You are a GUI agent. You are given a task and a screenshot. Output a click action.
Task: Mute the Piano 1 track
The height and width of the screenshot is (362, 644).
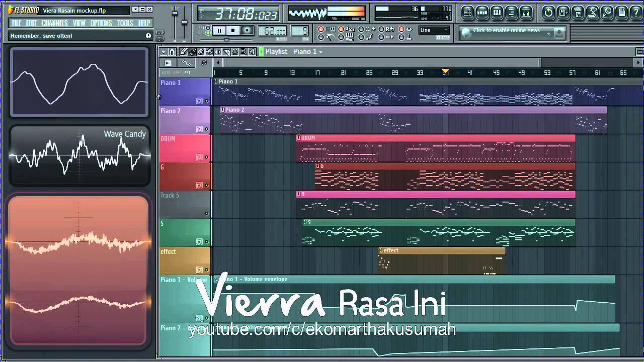(206, 101)
